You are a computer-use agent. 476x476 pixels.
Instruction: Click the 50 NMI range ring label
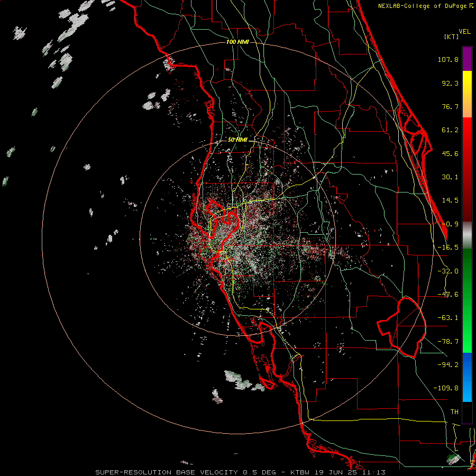pyautogui.click(x=237, y=140)
